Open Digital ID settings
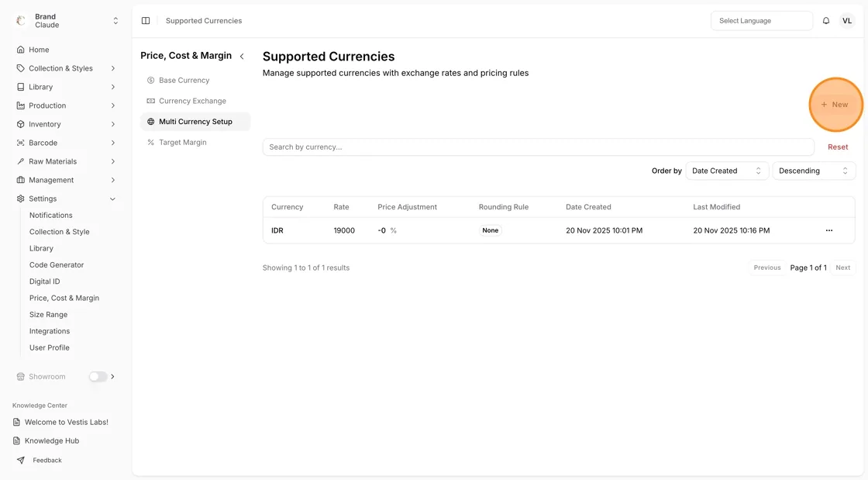Screen dimensions: 868x480 [44, 281]
